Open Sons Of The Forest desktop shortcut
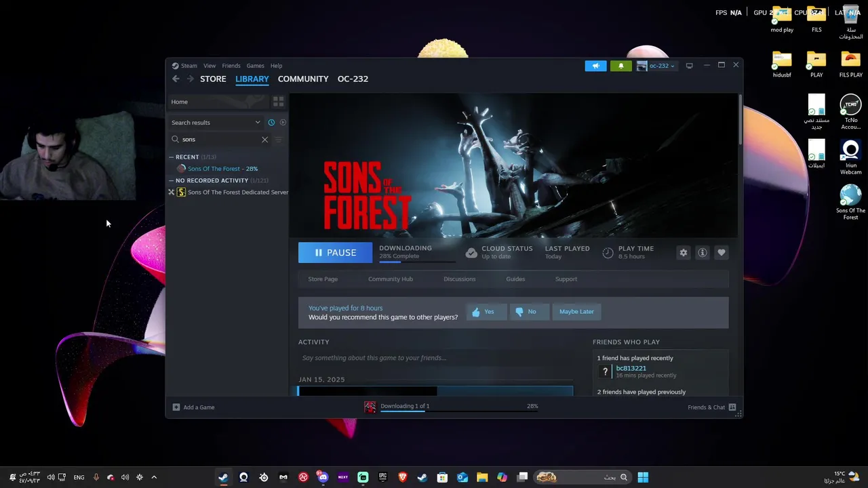 pyautogui.click(x=850, y=203)
